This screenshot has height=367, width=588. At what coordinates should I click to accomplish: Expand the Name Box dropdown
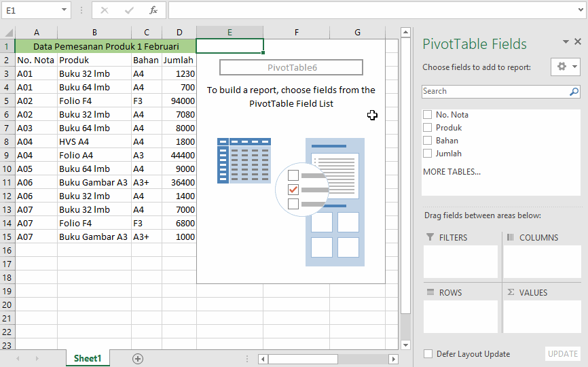coord(65,10)
